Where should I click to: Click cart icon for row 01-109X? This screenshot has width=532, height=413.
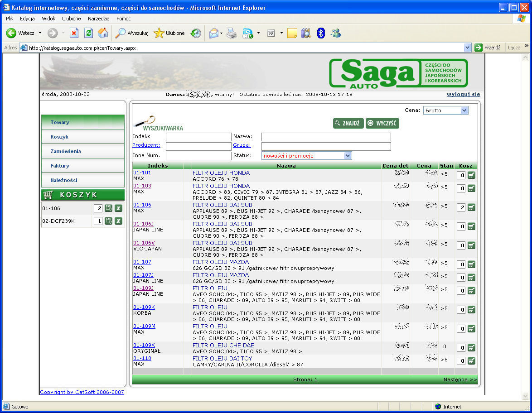click(471, 348)
